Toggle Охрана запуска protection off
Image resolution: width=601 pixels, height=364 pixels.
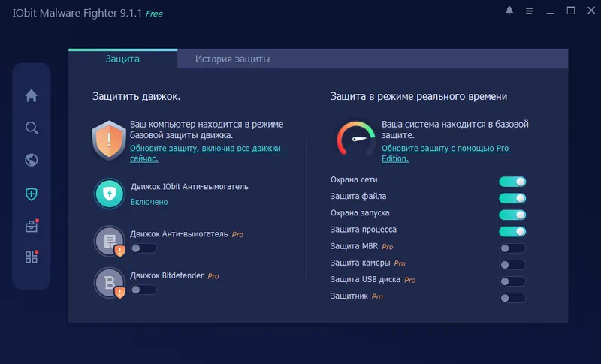pos(512,215)
